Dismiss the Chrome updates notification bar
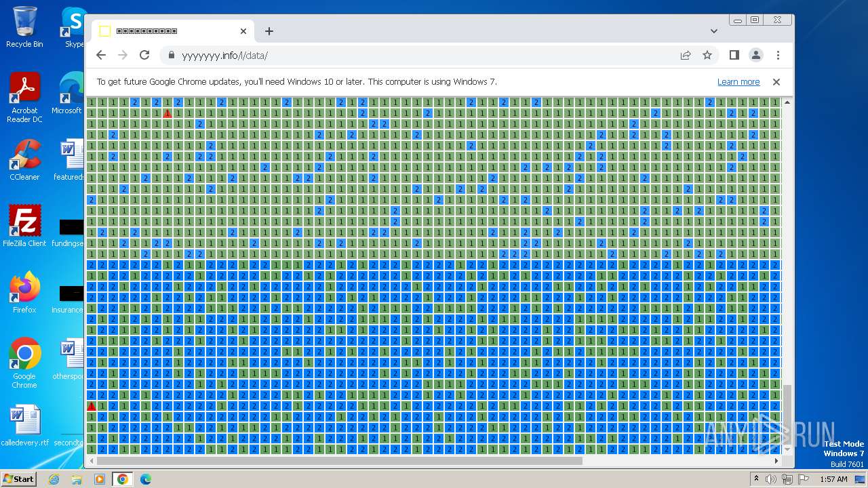 point(776,82)
